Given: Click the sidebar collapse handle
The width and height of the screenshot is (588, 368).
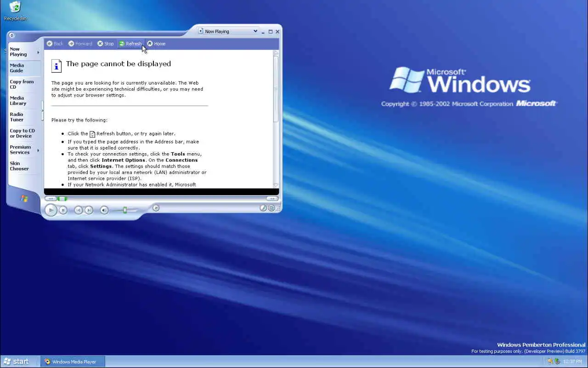Looking at the screenshot, I should (42, 110).
